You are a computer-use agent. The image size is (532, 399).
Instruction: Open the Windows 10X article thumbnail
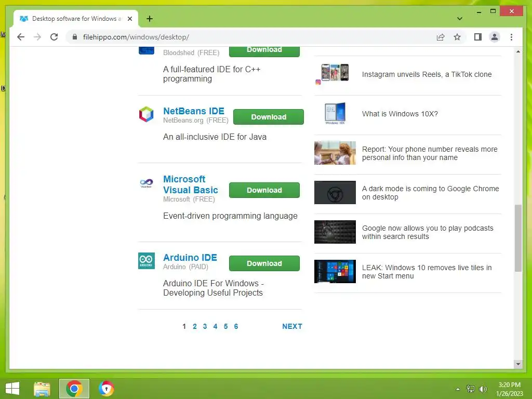click(x=335, y=113)
